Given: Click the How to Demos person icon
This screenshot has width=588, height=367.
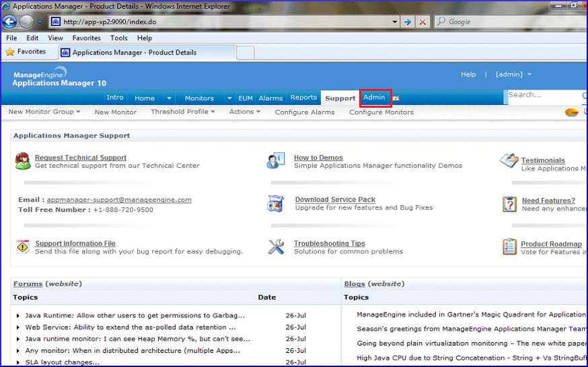Looking at the screenshot, I should [x=276, y=161].
